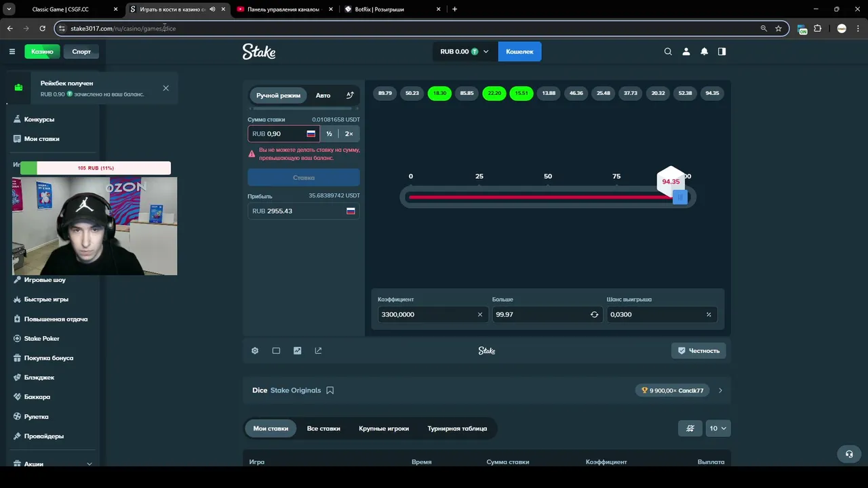Click the blue dice slider handle
This screenshot has width=868, height=488.
(x=680, y=197)
